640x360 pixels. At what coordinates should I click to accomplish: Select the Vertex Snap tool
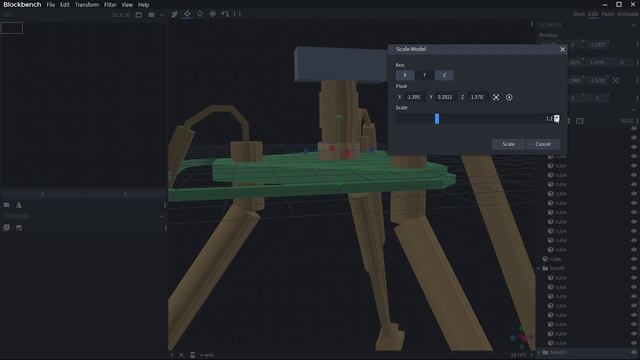pos(225,14)
